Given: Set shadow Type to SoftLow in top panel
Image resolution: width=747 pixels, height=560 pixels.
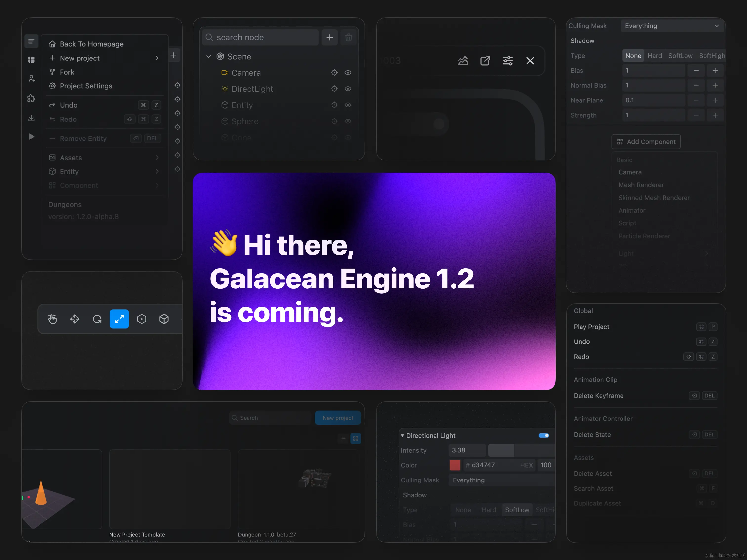Looking at the screenshot, I should 681,56.
